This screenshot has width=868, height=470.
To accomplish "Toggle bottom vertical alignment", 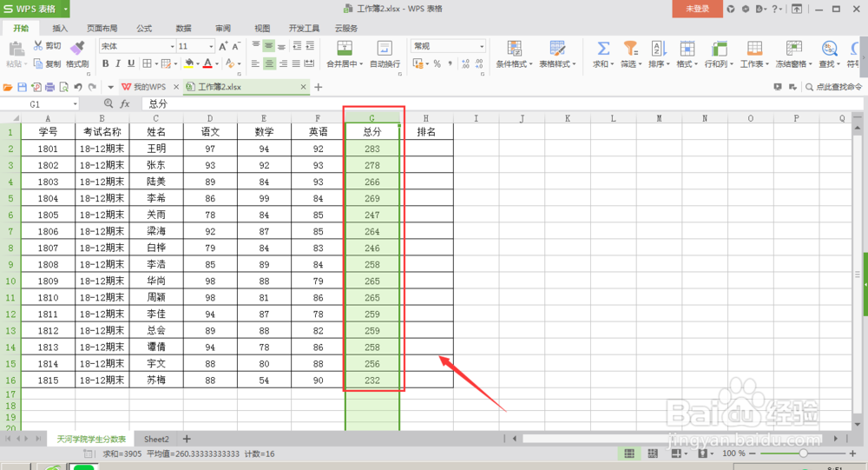I will coord(282,45).
